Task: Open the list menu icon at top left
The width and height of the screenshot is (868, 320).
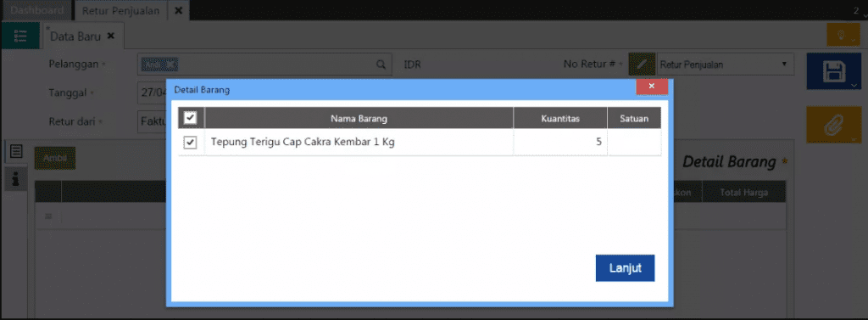Action: (20, 36)
